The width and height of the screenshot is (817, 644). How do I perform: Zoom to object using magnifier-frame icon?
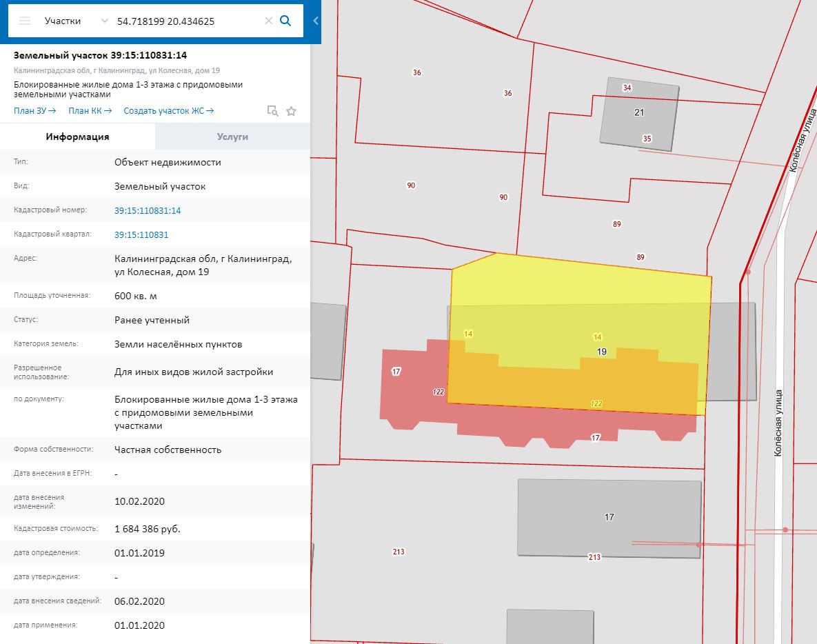(273, 111)
